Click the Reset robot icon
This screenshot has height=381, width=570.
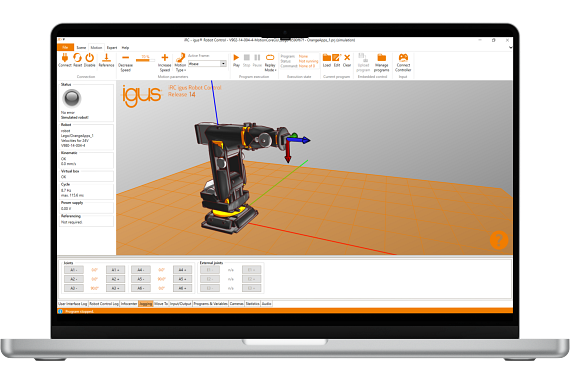pyautogui.click(x=77, y=57)
